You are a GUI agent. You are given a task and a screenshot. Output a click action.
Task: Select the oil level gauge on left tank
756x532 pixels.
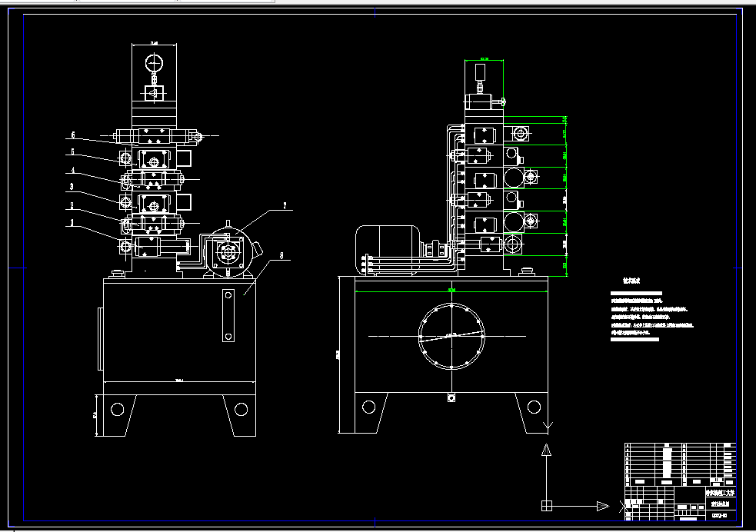[x=228, y=316]
